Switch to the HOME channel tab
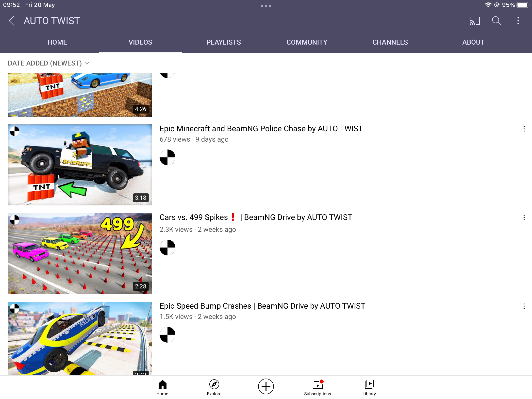532x399 pixels. pos(57,42)
